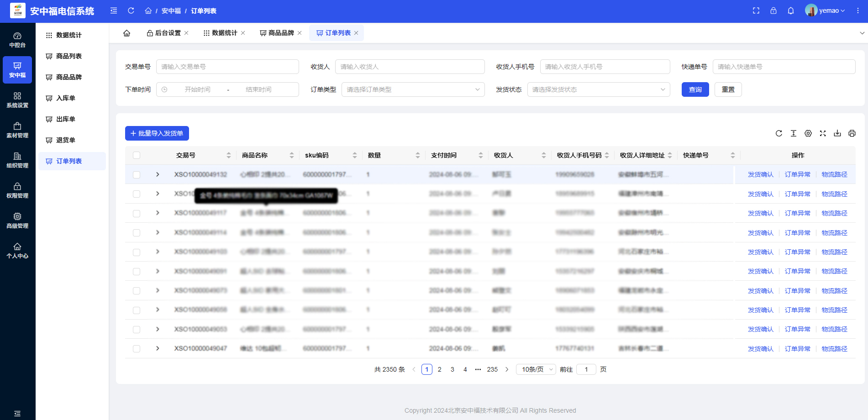
Task: Expand row details for order XSO10000049132
Action: tap(158, 174)
